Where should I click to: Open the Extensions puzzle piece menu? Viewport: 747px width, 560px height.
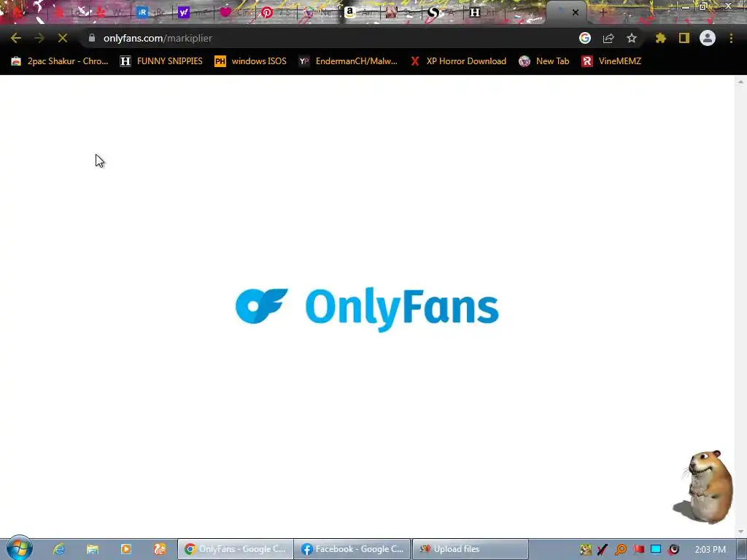pyautogui.click(x=661, y=38)
